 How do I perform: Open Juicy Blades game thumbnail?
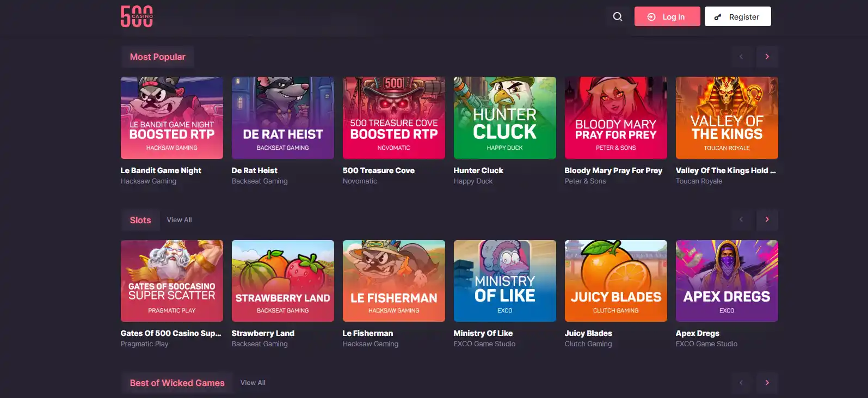pos(616,281)
